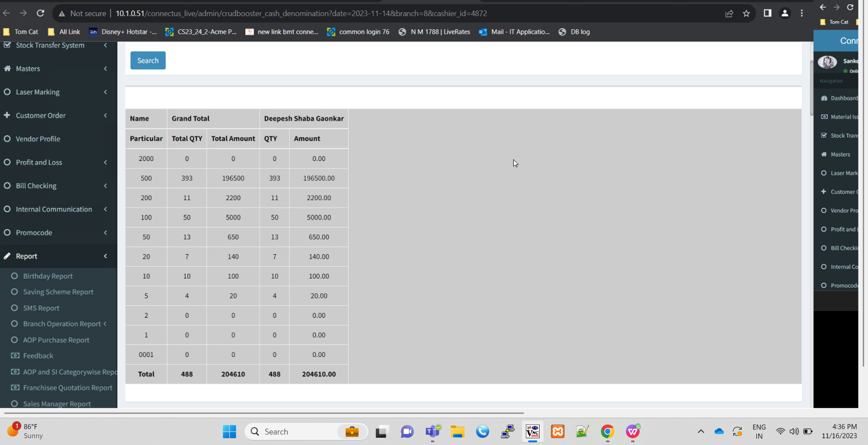
Task: Open weather widget showing 86°F Sunny
Action: tap(25, 431)
